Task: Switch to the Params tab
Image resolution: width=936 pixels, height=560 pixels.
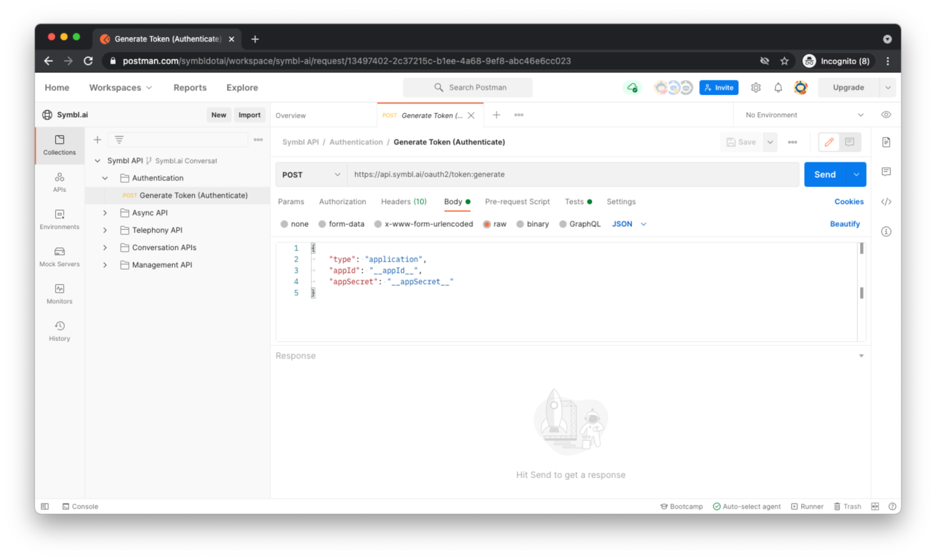Action: click(x=291, y=201)
